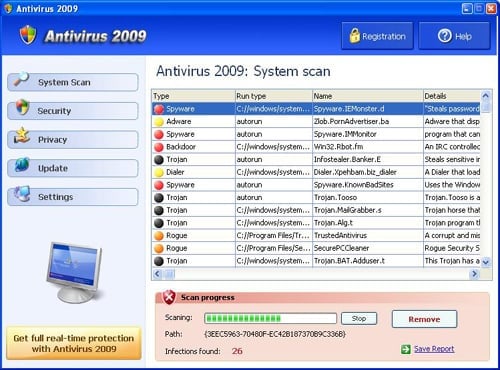Open the Settings section
The height and width of the screenshot is (370, 500).
tap(73, 197)
